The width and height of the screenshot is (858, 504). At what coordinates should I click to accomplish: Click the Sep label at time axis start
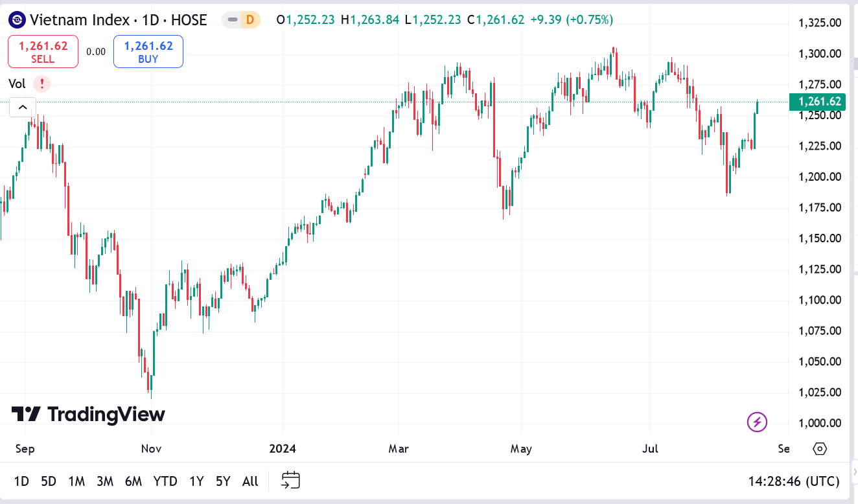[x=25, y=448]
